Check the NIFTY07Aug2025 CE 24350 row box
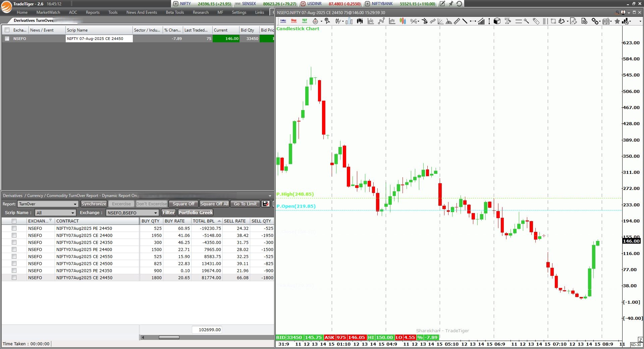Screen dimensions: 644x349 tap(14, 242)
